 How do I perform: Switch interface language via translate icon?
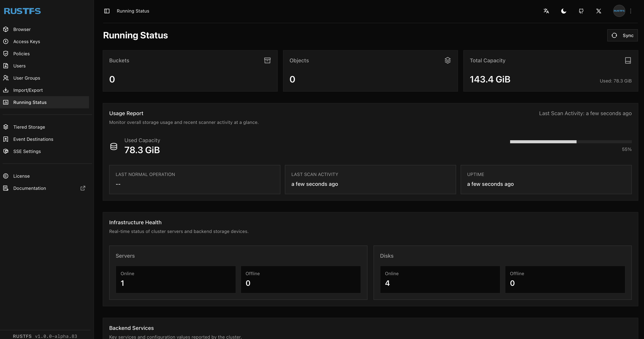tap(546, 11)
